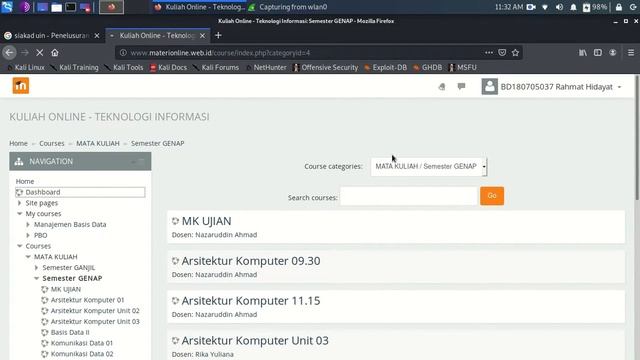
Task: Open page actions three-dots menu
Action: [489, 53]
